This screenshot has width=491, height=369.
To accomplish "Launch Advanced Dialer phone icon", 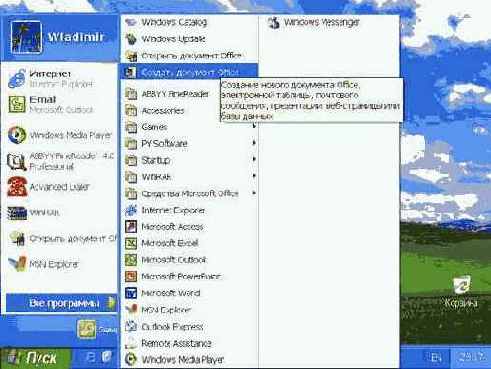I will click(17, 187).
